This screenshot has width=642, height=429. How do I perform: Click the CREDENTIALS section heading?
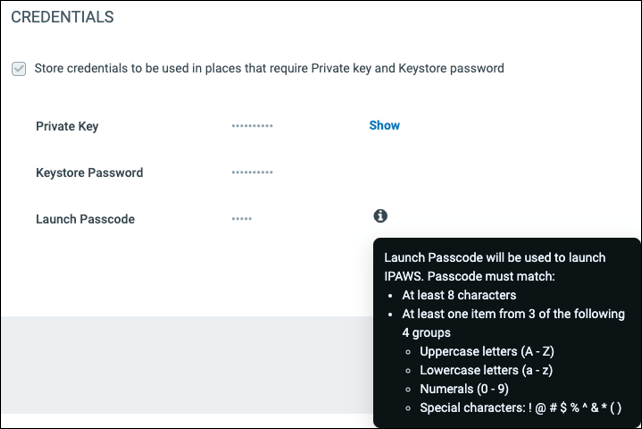point(62,18)
